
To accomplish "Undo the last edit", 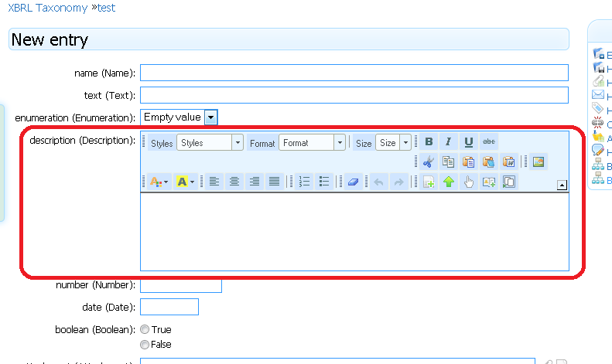I will [x=378, y=182].
